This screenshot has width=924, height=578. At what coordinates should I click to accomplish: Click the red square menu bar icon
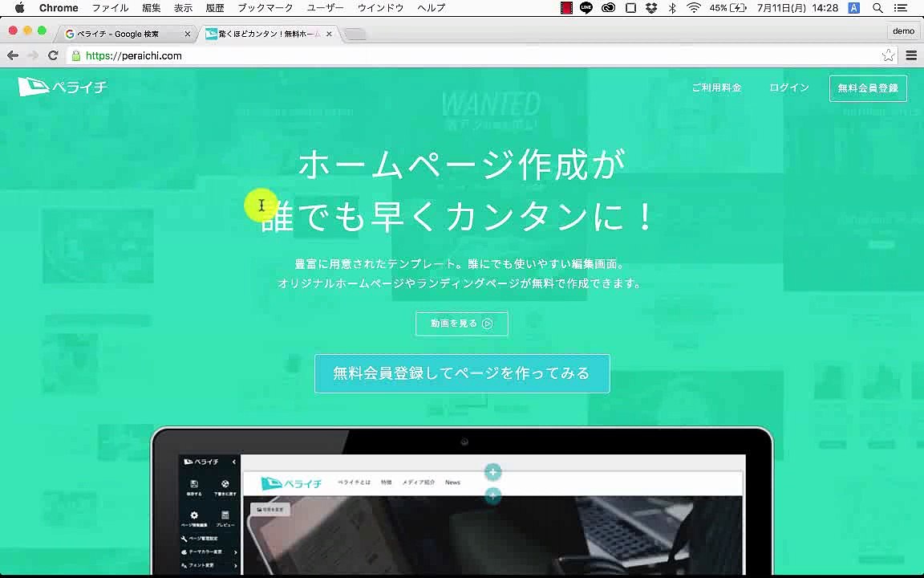tap(566, 8)
